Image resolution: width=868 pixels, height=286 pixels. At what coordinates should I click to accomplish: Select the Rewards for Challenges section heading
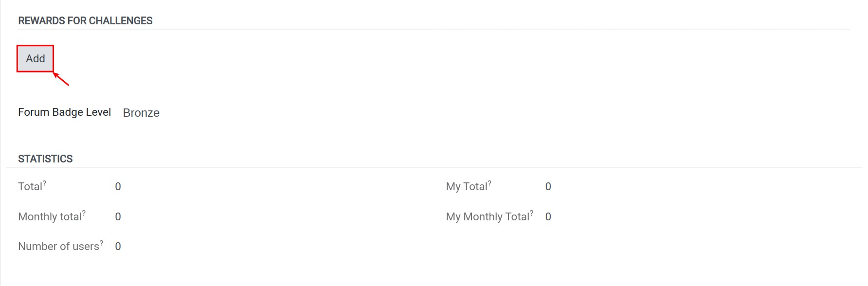pos(85,21)
